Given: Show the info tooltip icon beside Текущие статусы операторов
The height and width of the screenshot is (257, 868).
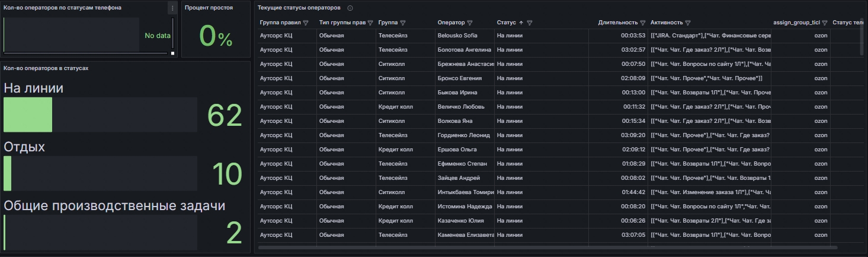Looking at the screenshot, I should 350,8.
